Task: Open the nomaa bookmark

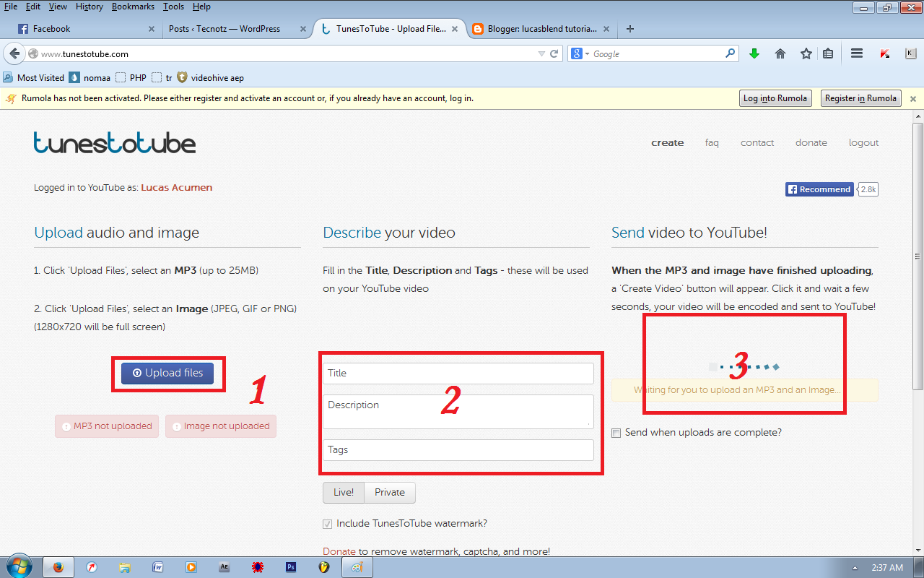Action: [x=90, y=77]
